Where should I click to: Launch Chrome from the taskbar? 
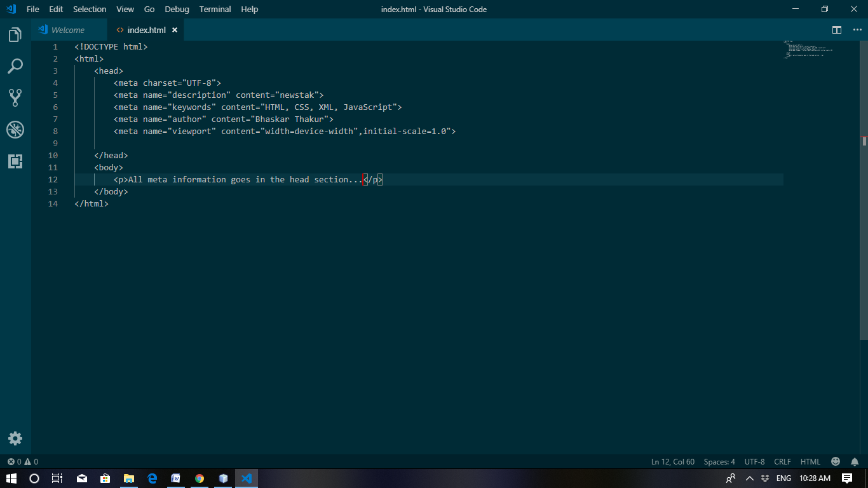click(199, 478)
